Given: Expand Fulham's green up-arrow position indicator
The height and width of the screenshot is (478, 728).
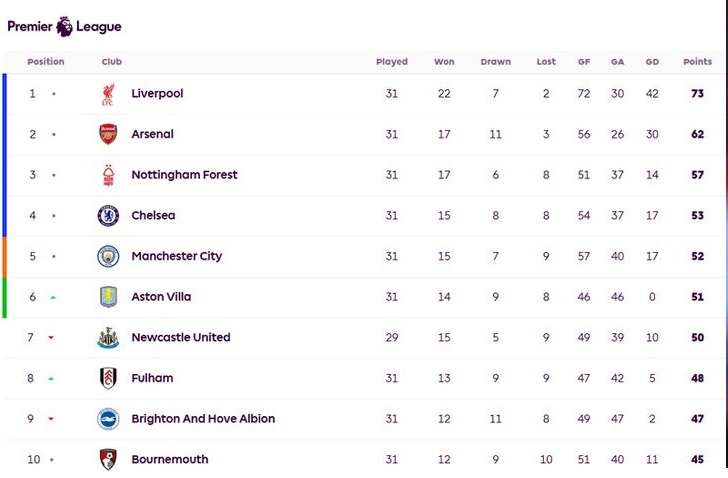Looking at the screenshot, I should (x=51, y=378).
